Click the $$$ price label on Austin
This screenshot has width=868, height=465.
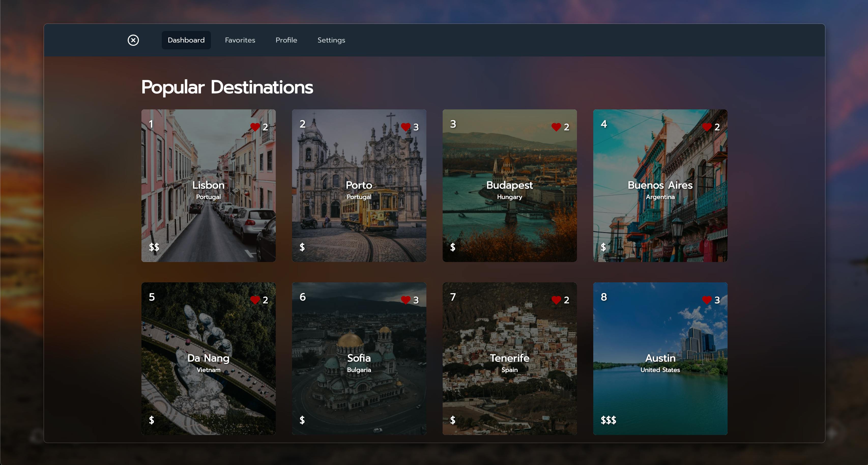point(608,420)
